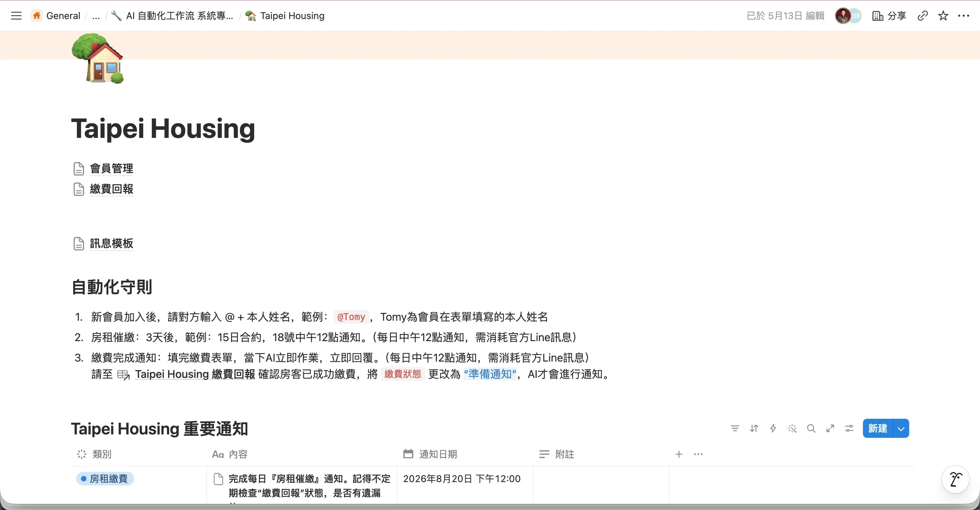The image size is (980, 510).
Task: Add a new property with plus icon
Action: click(x=679, y=454)
